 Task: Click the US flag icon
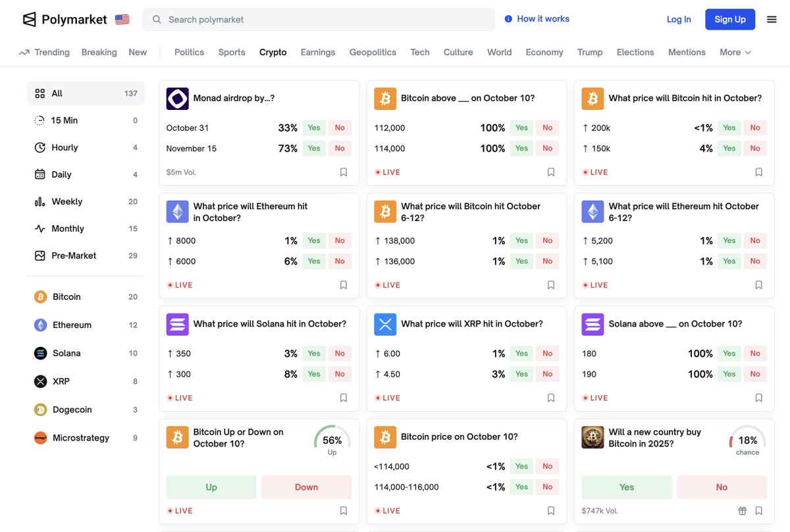[122, 20]
